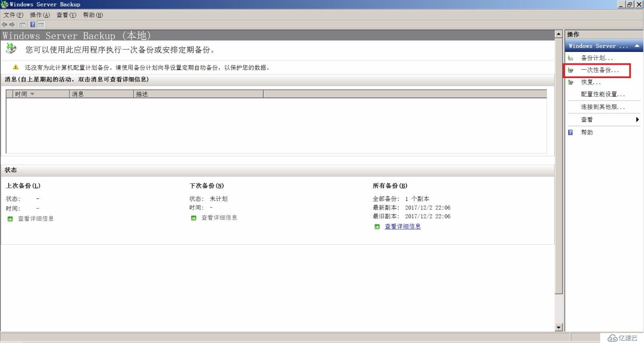Open the 查看(V) menu
This screenshot has height=343, width=644.
pos(66,15)
